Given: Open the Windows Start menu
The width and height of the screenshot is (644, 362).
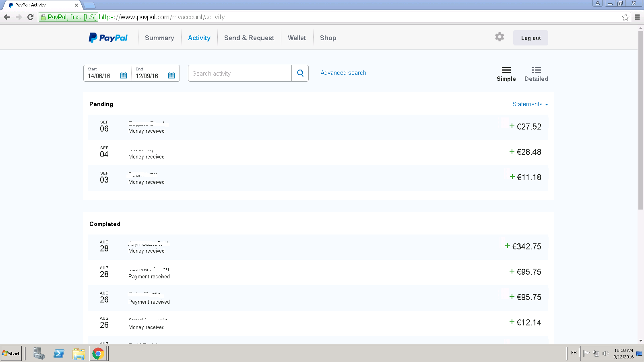Looking at the screenshot, I should click(x=11, y=354).
